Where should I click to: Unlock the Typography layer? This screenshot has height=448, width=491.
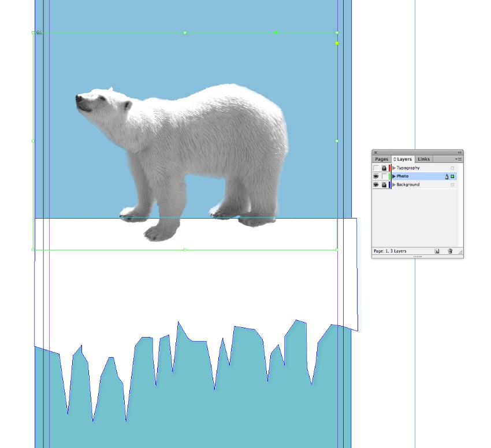click(x=384, y=168)
